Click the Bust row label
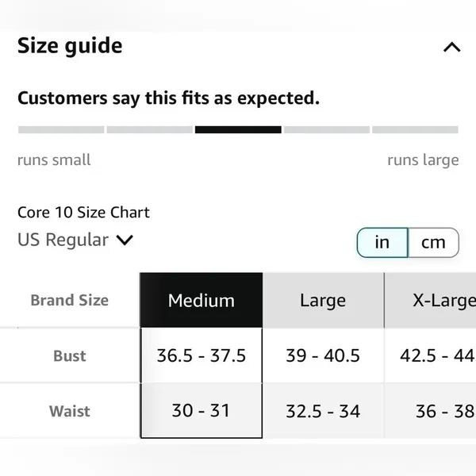Viewport: 476px width, 476px height. click(x=70, y=355)
